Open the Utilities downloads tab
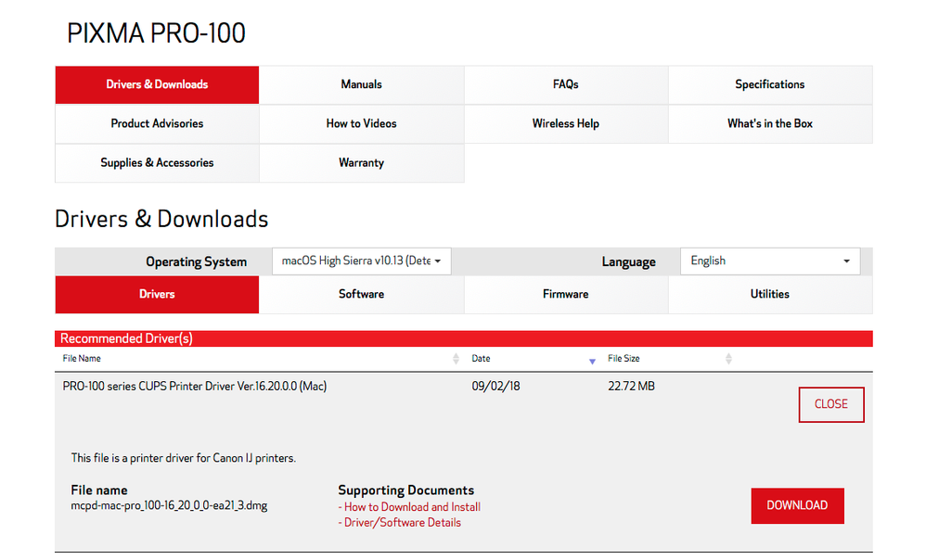Screen dimensions: 926x560 tap(769, 294)
